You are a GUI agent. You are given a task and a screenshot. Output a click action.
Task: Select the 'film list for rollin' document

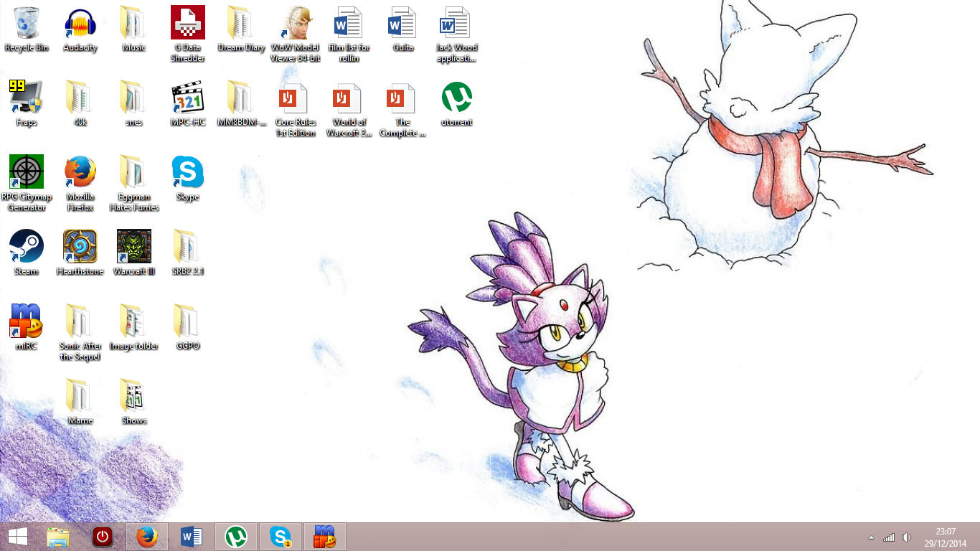click(x=349, y=34)
